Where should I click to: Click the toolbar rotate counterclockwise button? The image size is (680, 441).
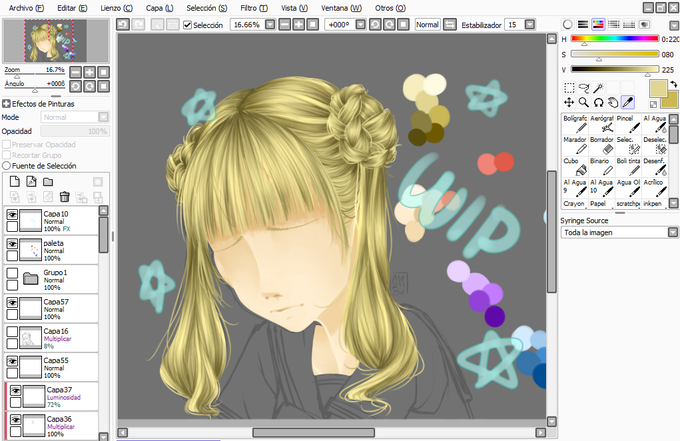click(375, 25)
